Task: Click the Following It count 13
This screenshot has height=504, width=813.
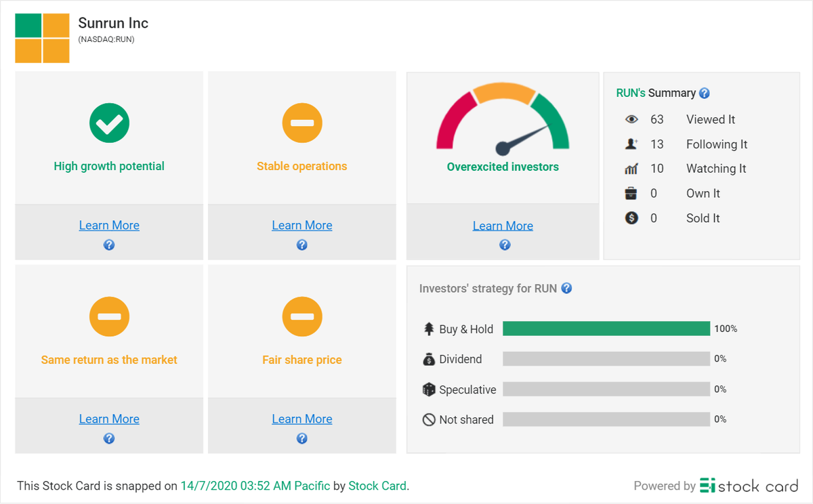Action: [657, 144]
